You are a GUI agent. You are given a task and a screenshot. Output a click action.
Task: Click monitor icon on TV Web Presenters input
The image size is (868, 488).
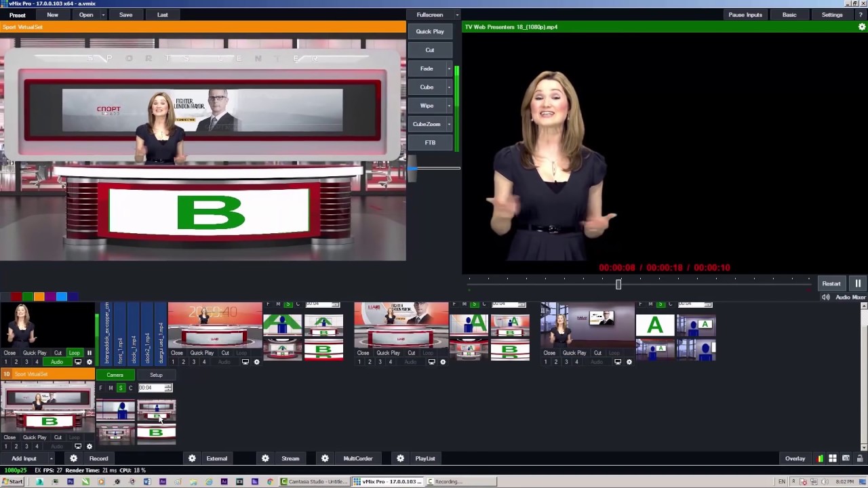tap(78, 362)
